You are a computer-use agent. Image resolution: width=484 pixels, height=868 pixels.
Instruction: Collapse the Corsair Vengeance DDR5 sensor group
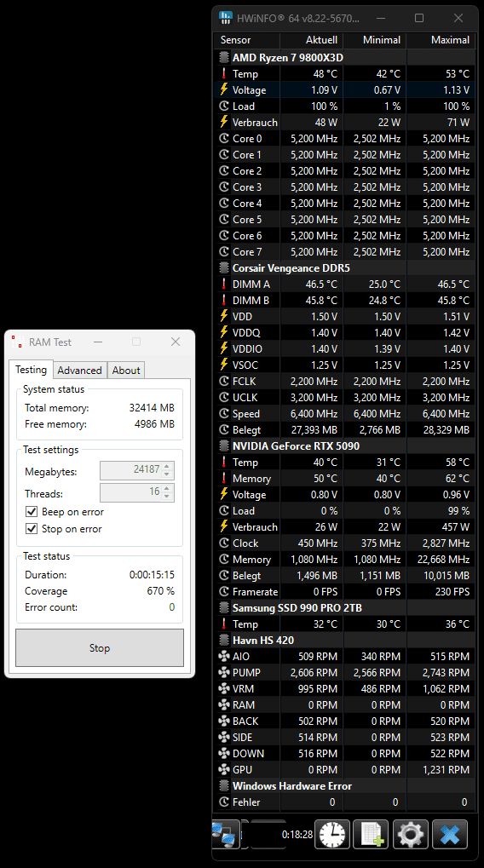[x=224, y=268]
